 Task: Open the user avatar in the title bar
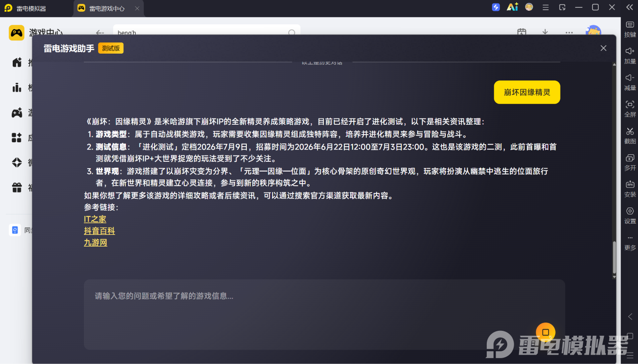click(x=529, y=7)
